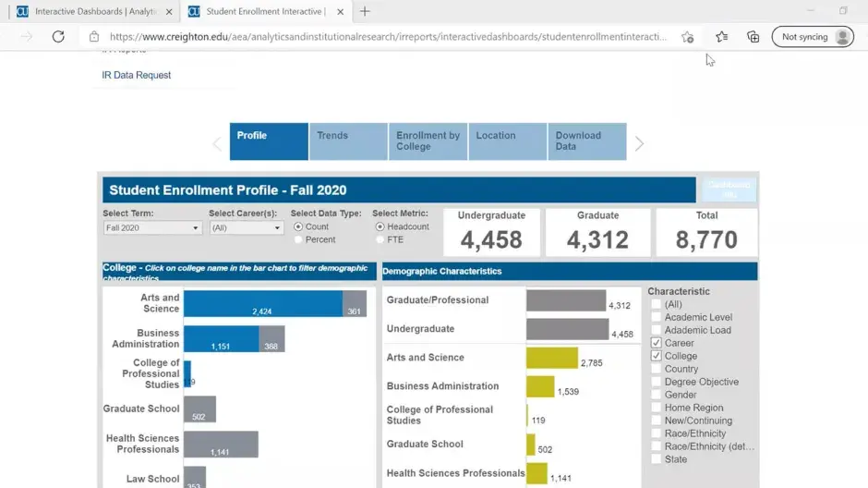Click the Arts and Science blue bar

point(262,303)
